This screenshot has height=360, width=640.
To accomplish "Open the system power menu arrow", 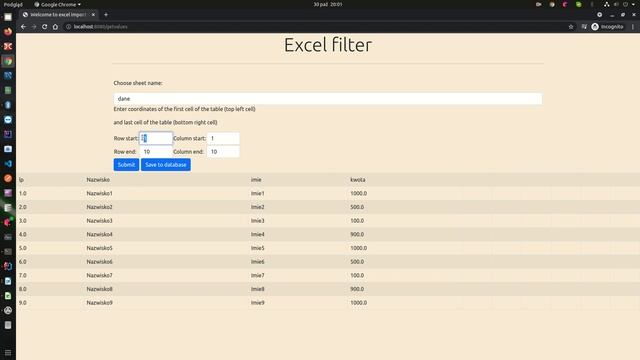I will tap(633, 4).
